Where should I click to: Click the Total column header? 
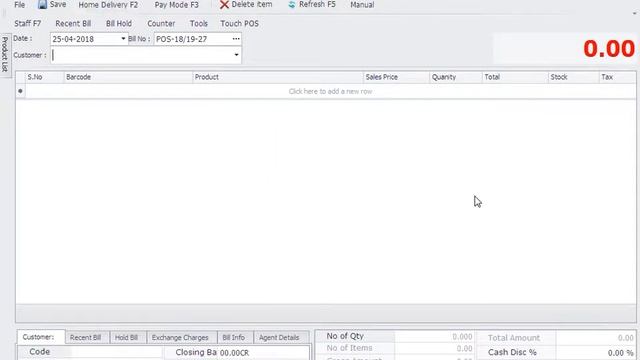pos(515,77)
